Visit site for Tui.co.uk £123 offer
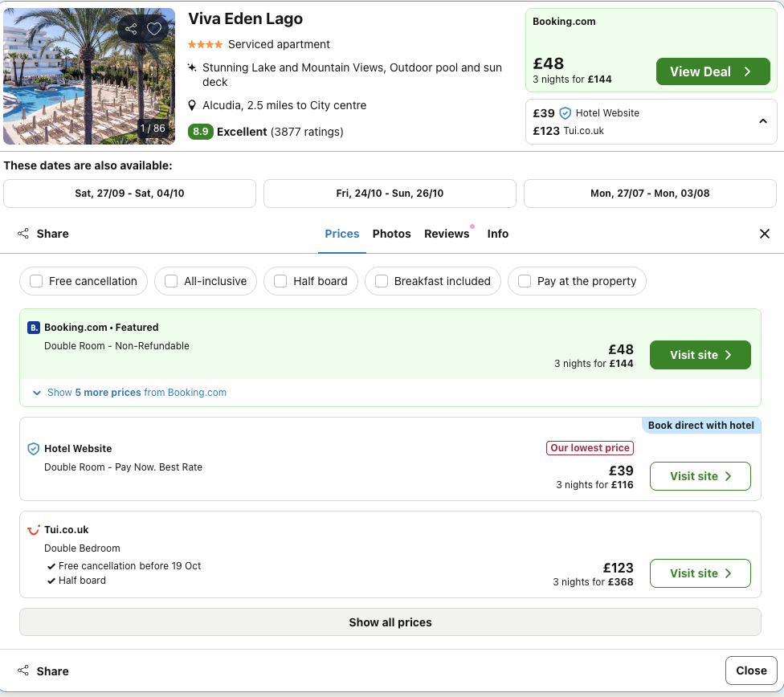784x697 pixels. 700,573
